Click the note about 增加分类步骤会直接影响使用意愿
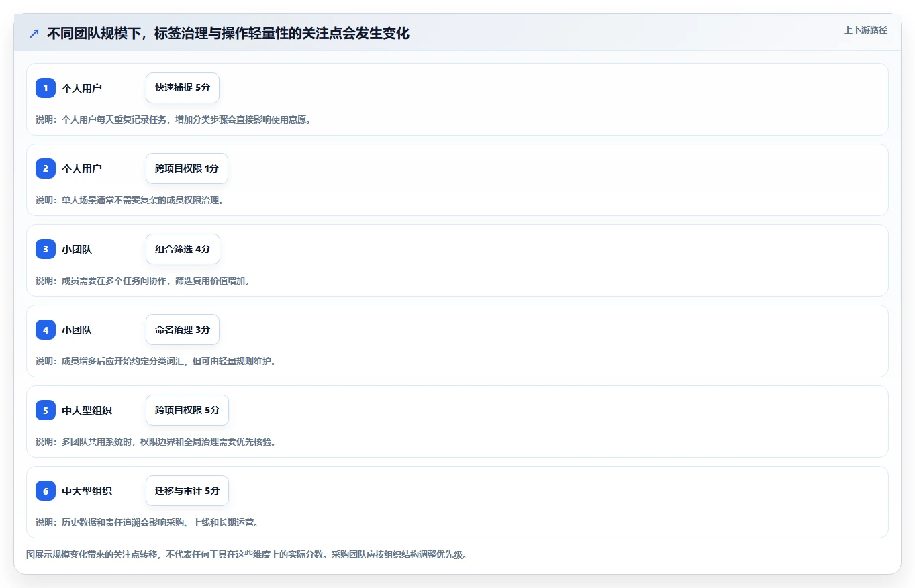915x588 pixels. [x=173, y=119]
